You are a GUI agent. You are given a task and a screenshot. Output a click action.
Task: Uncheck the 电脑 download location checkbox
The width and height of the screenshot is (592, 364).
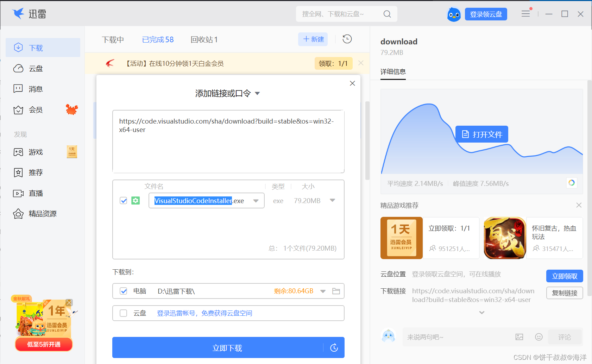(x=123, y=291)
